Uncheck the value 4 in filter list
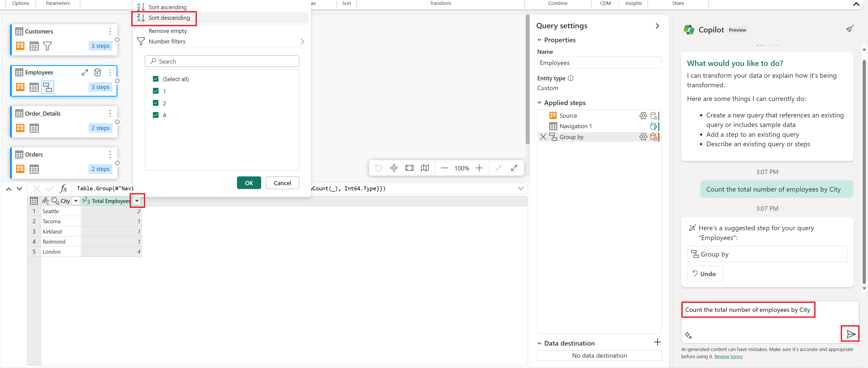The height and width of the screenshot is (368, 868). click(x=156, y=115)
